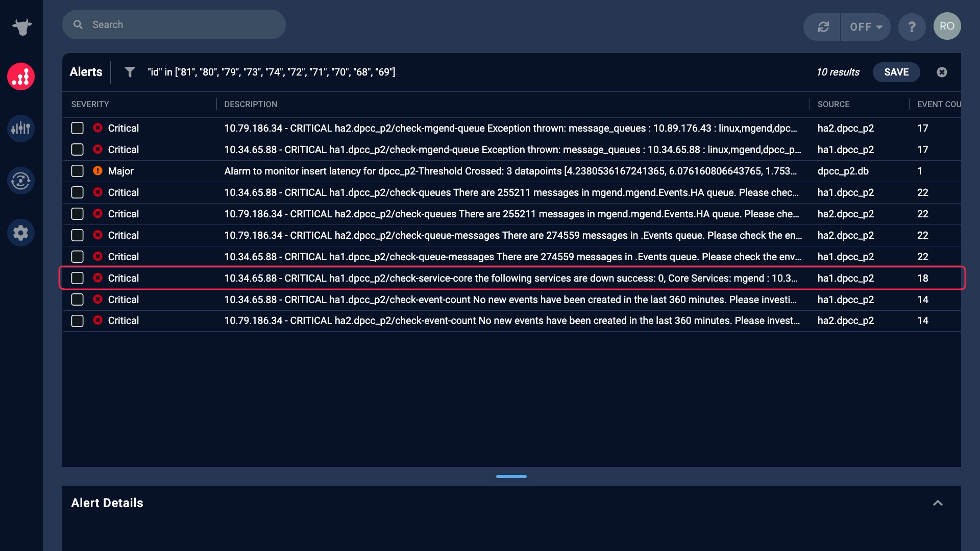980x551 pixels.
Task: Open the settings gear in sidebar
Action: pyautogui.click(x=21, y=233)
